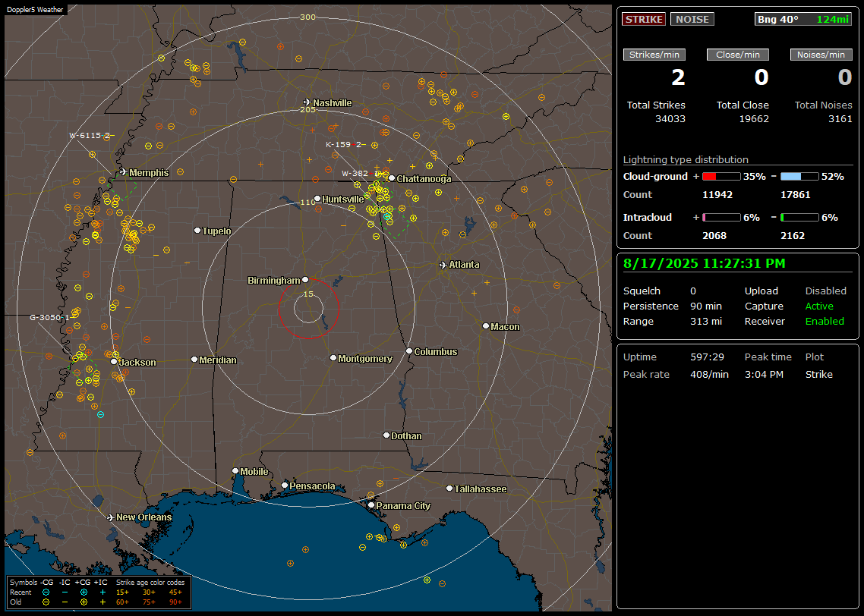This screenshot has height=616, width=864.
Task: Click the Bng 40° 124mi bearing readout
Action: (803, 19)
